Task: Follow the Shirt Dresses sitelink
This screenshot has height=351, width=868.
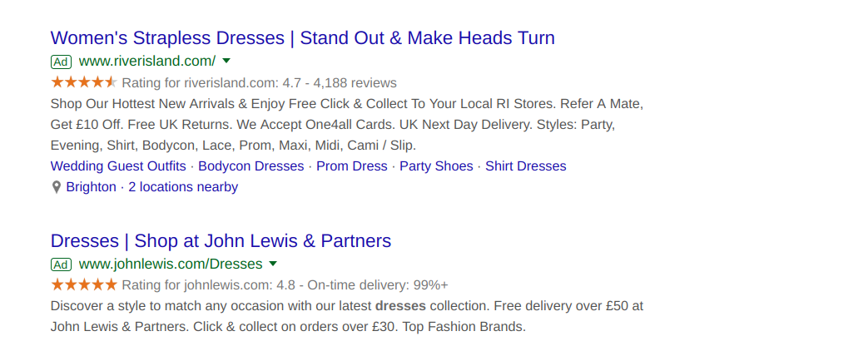Action: click(525, 166)
